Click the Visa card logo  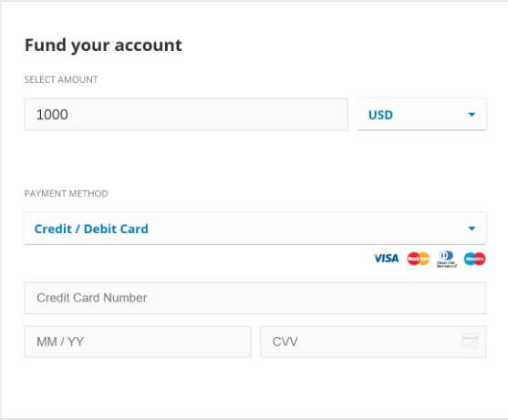[386, 258]
